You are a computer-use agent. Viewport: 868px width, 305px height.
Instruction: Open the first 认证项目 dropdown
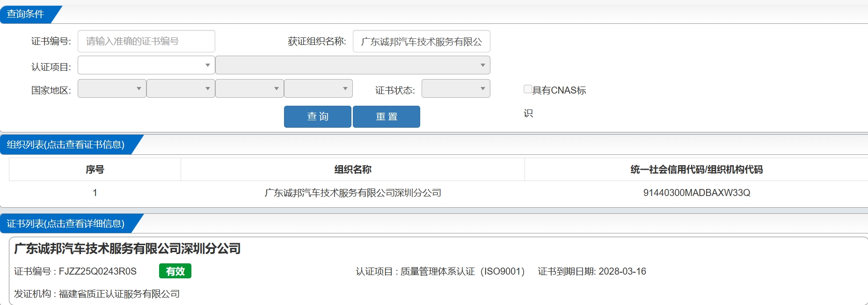146,65
